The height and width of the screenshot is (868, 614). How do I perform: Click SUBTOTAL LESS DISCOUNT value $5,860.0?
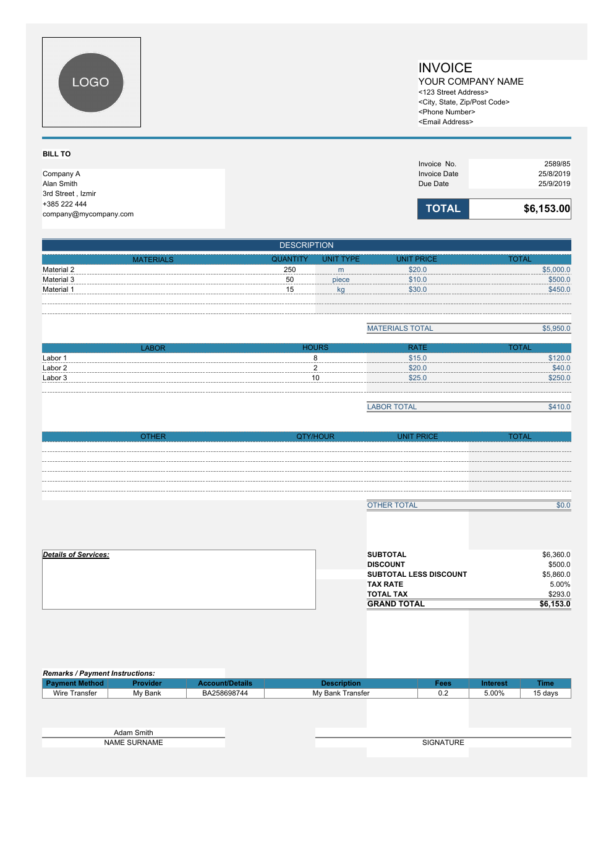click(x=556, y=574)
